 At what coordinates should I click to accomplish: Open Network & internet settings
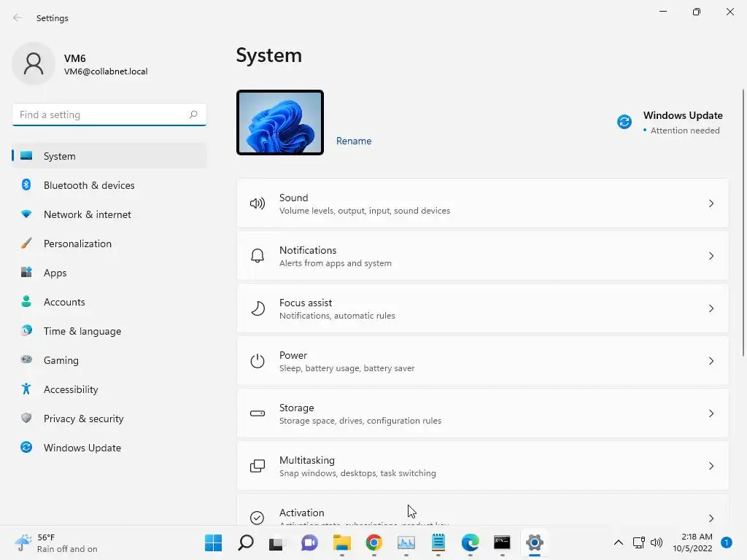coord(109,214)
